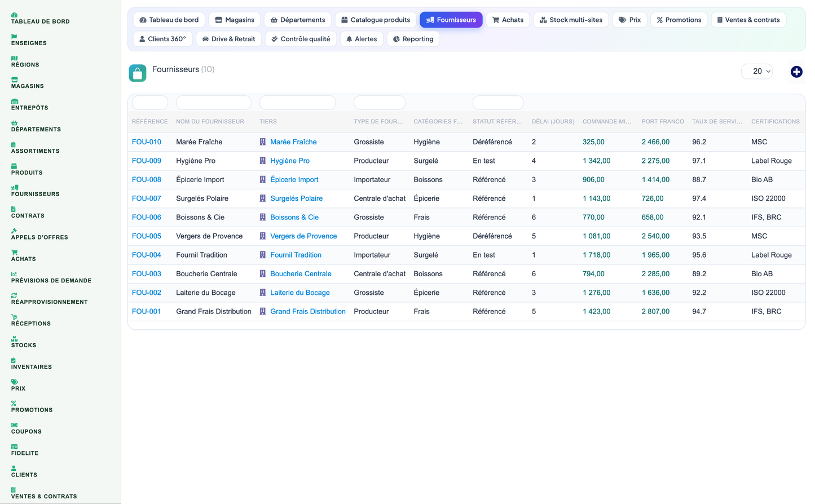Click the Type de fournisseur filter field
This screenshot has height=504, width=815.
380,103
